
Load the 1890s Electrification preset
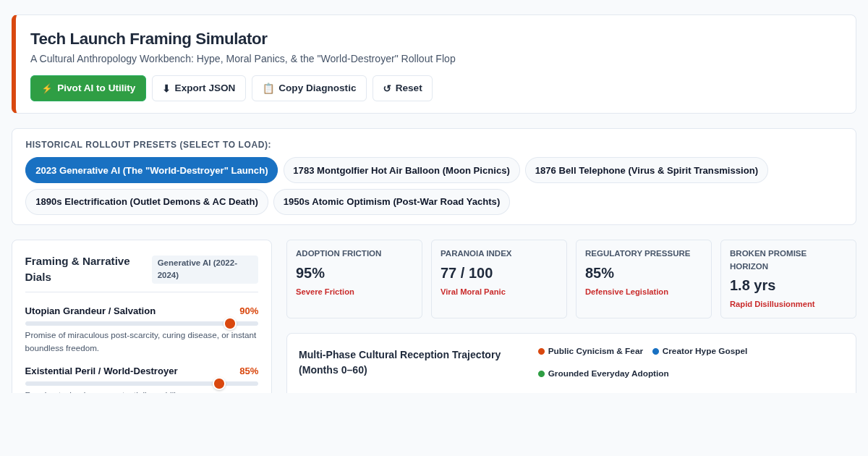click(147, 202)
